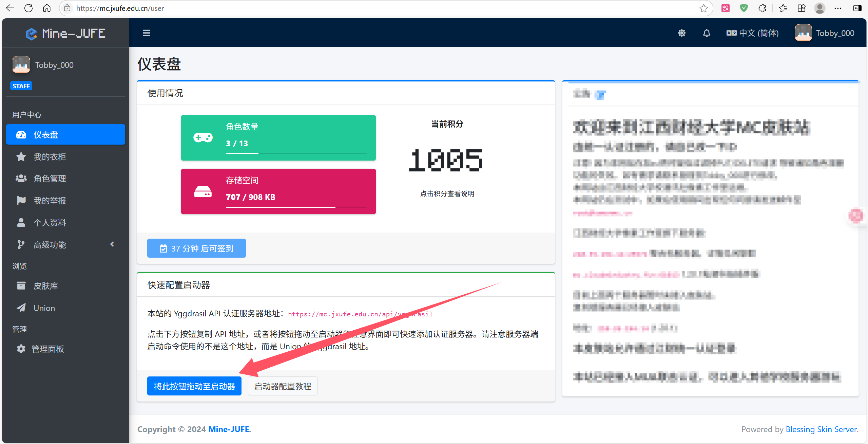
Task: Click the hard drive icon in 存储空间 card
Action: coord(203,191)
